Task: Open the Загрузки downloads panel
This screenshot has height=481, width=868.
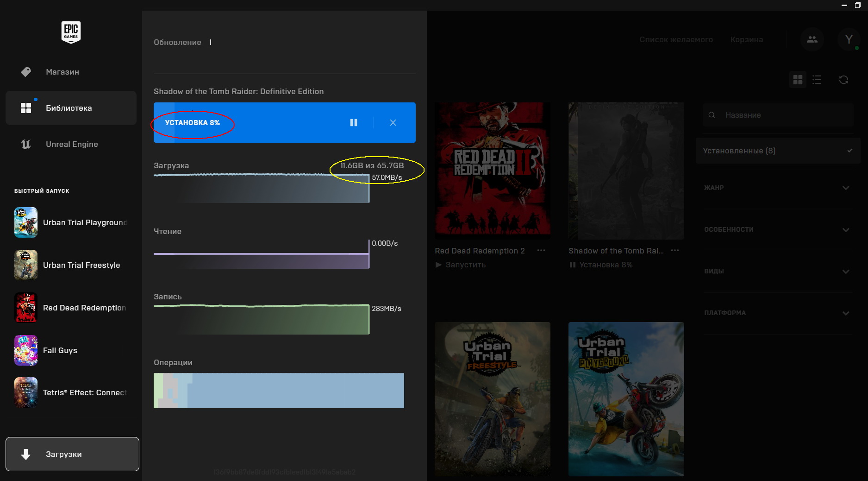Action: [x=72, y=454]
